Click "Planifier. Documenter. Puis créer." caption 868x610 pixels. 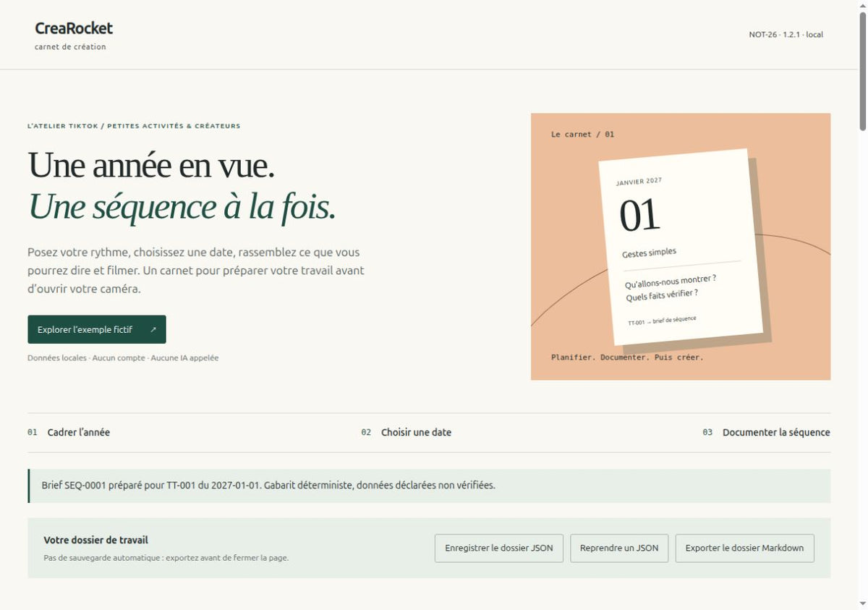[x=627, y=357]
